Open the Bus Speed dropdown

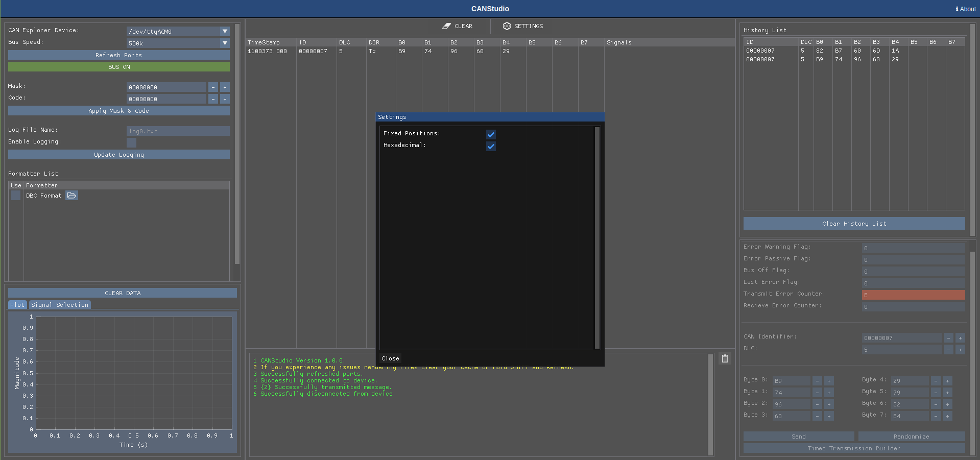tap(225, 43)
